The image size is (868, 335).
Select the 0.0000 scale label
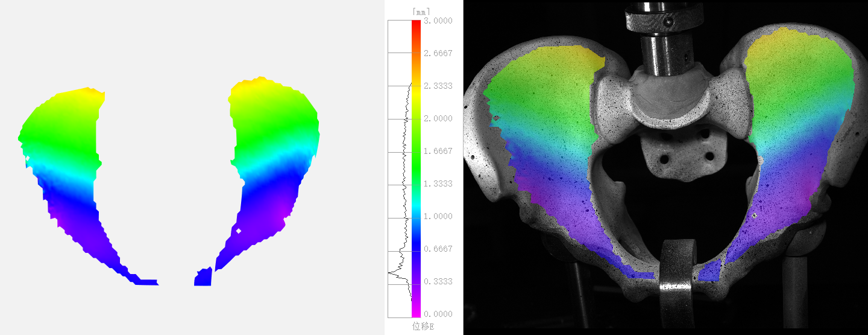[439, 314]
